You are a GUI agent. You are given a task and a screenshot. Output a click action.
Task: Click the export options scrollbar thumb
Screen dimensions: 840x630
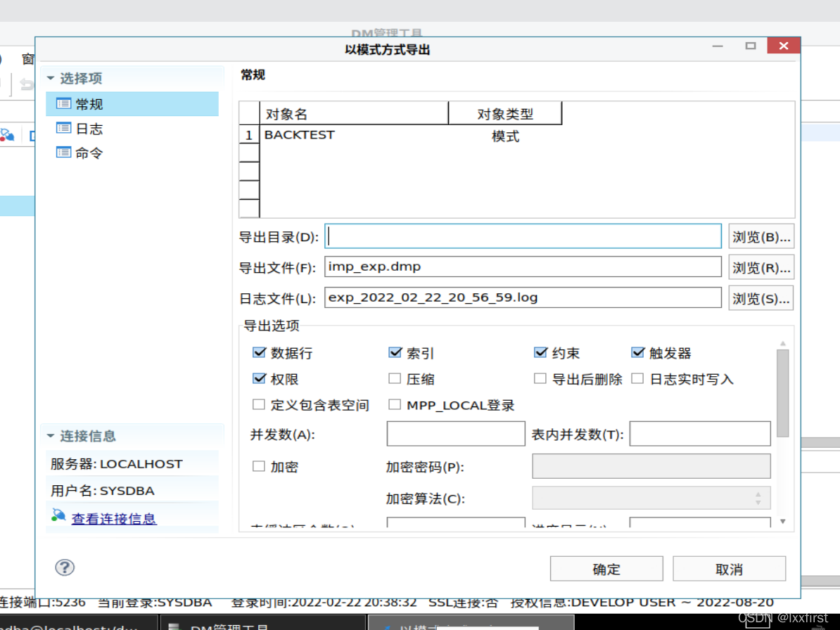coord(783,394)
